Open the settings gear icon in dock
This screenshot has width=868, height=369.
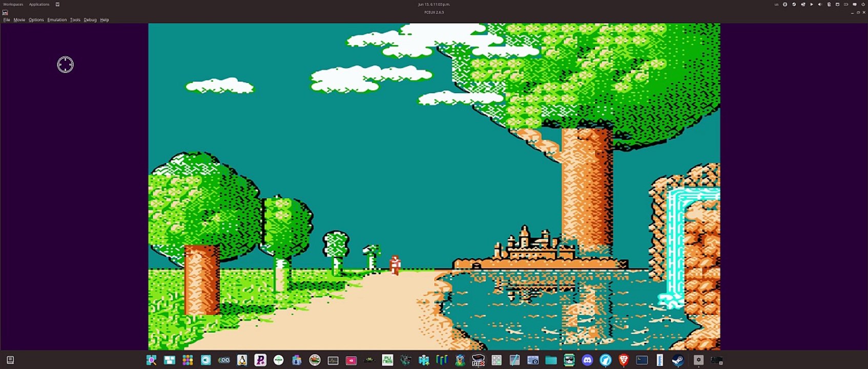tap(698, 360)
